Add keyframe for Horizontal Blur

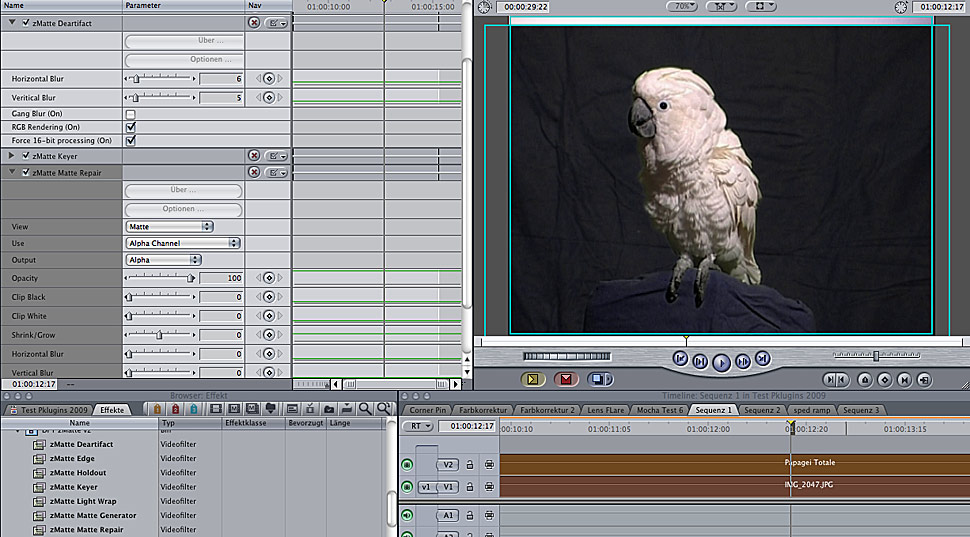268,79
